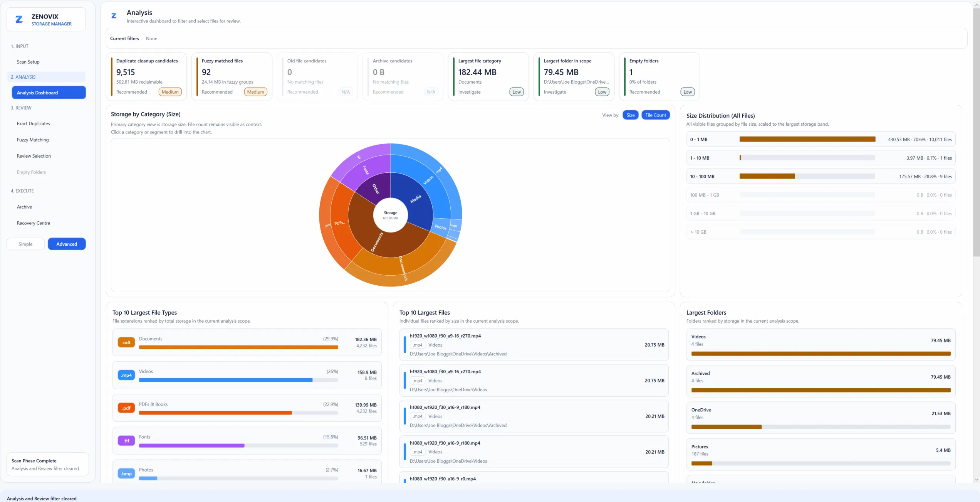The height and width of the screenshot is (502, 980).
Task: Open Duplicate cleanup candidates card
Action: [146, 77]
